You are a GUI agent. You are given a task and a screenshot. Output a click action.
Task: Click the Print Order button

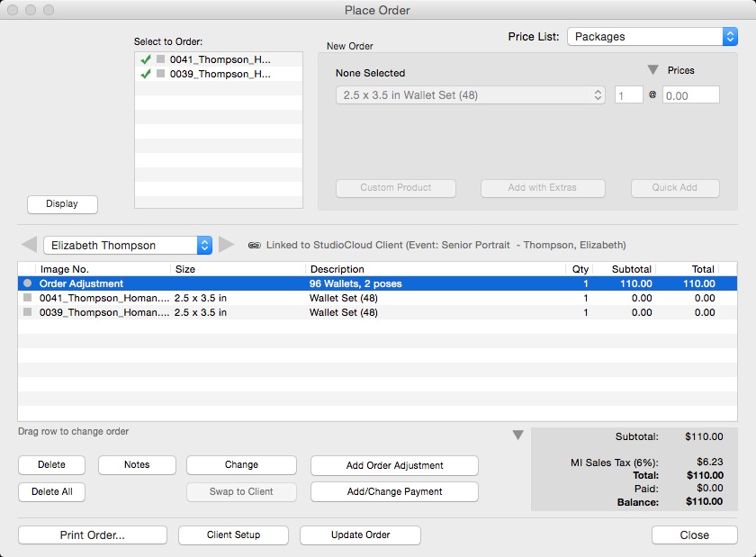click(93, 535)
